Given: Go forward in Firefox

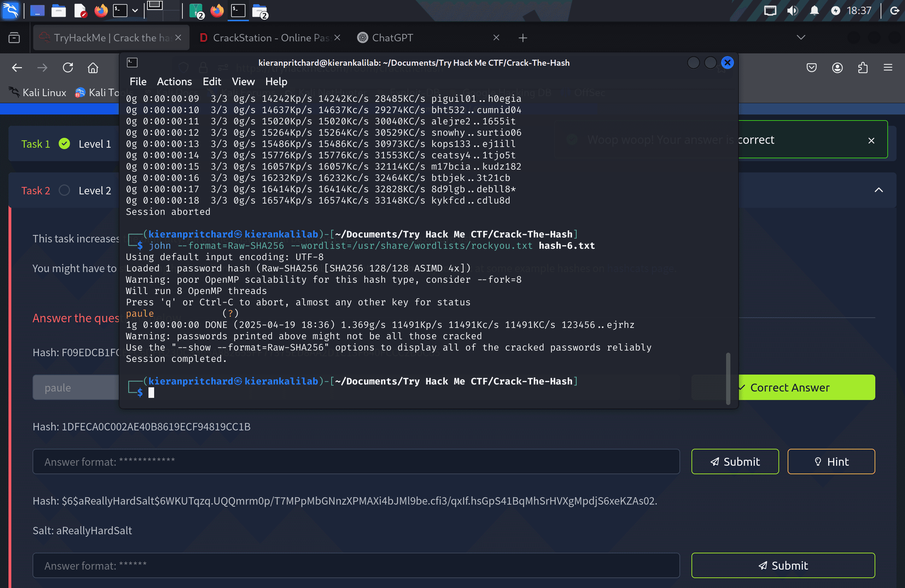Looking at the screenshot, I should click(42, 67).
